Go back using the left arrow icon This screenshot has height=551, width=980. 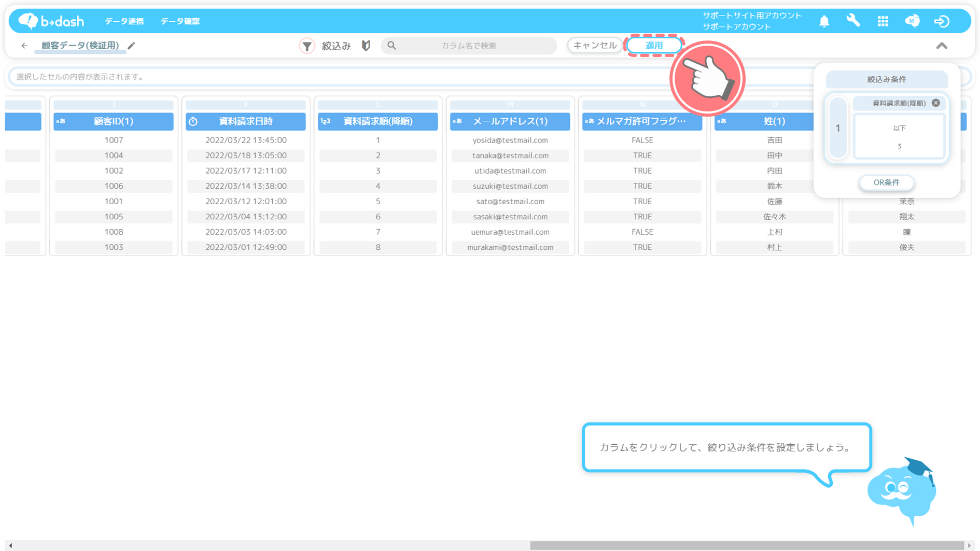coord(24,46)
